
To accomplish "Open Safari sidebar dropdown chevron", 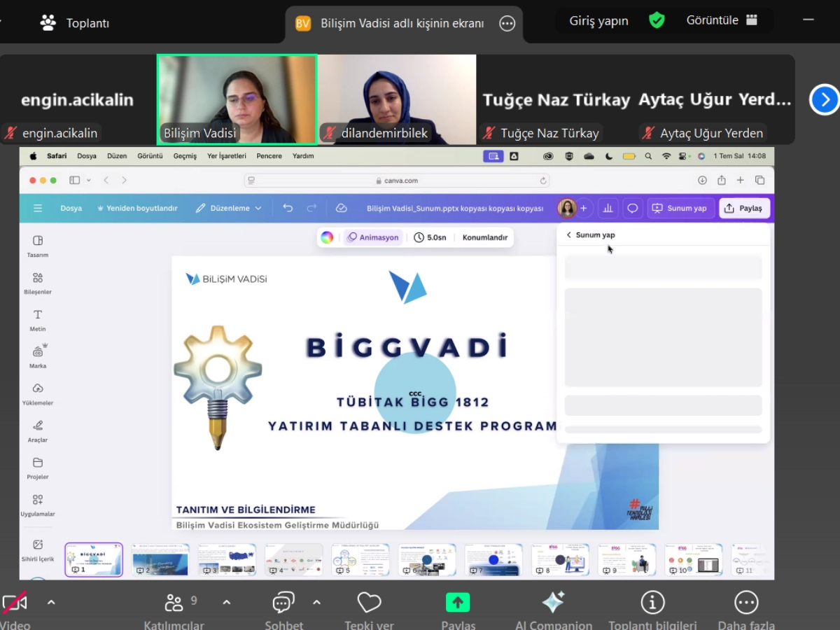I will (x=88, y=181).
